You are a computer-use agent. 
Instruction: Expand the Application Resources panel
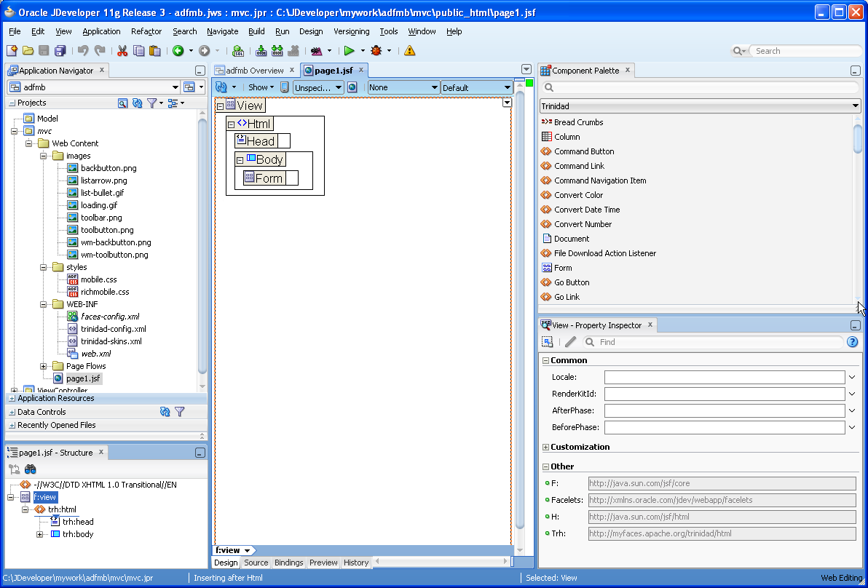pyautogui.click(x=12, y=398)
